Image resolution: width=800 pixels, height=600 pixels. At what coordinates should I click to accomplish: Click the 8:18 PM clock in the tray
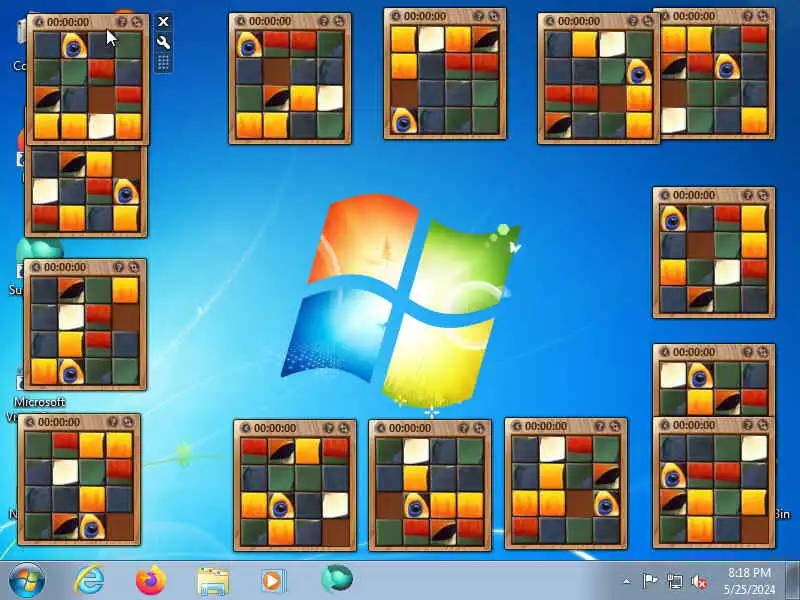(749, 572)
